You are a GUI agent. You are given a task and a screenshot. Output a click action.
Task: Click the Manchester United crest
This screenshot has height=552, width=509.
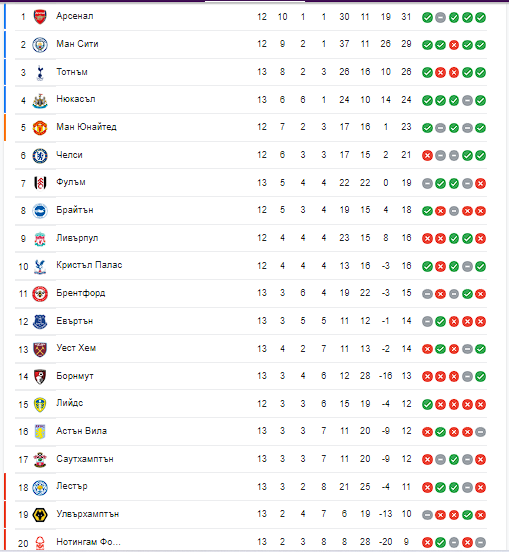pos(40,127)
